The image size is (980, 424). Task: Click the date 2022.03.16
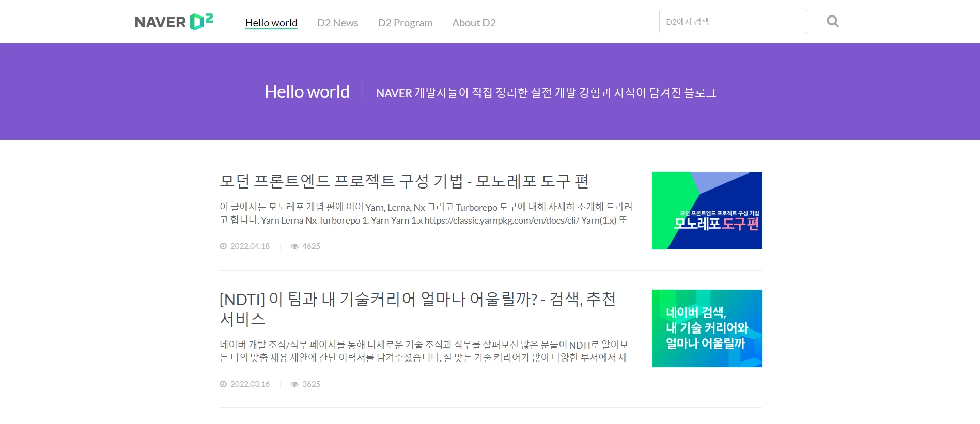pyautogui.click(x=250, y=384)
